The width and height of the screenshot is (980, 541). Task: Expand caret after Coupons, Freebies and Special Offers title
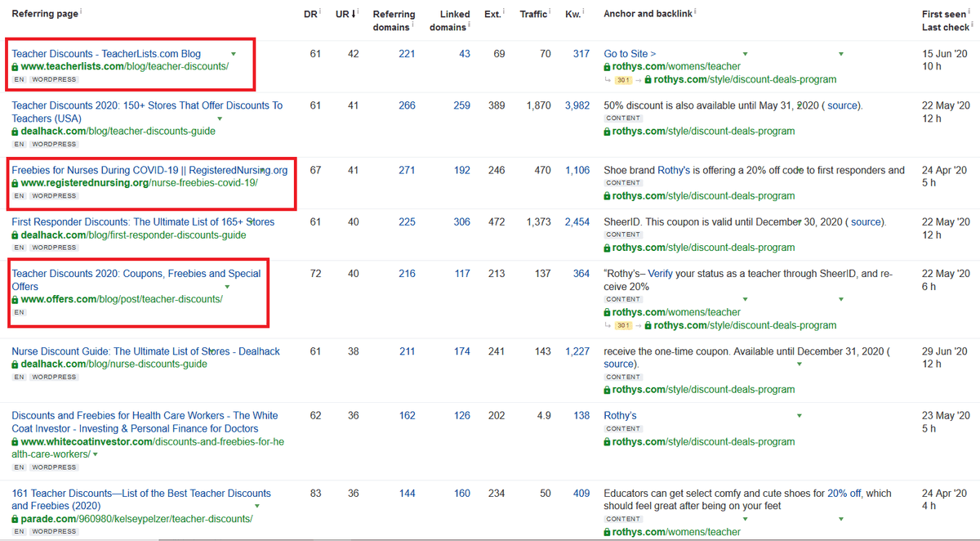[227, 287]
